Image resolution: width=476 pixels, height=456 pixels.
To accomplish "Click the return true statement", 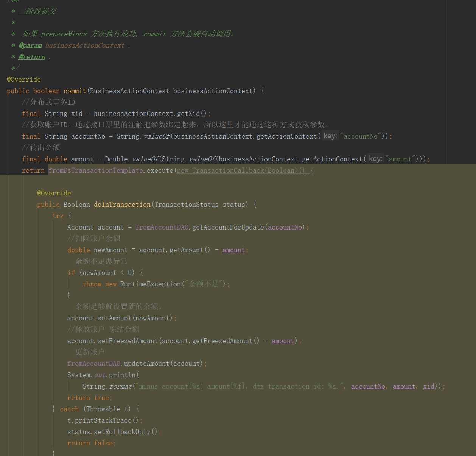I will click(90, 398).
